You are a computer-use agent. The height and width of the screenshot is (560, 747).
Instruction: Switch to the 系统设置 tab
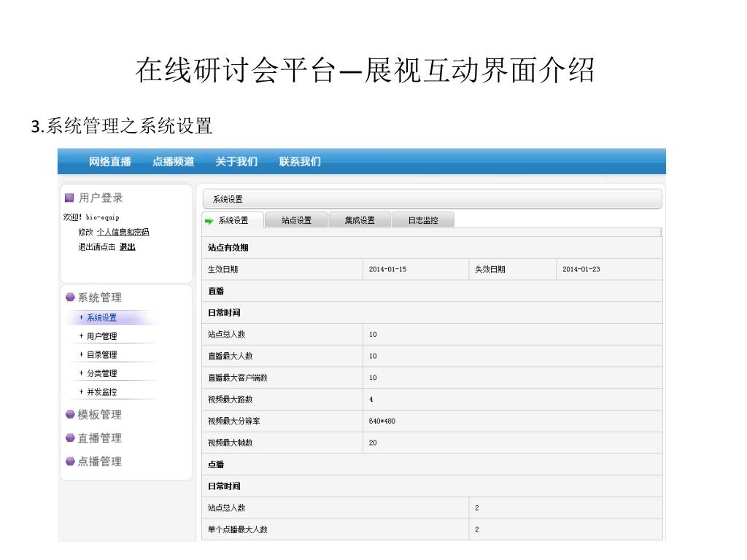click(x=233, y=220)
